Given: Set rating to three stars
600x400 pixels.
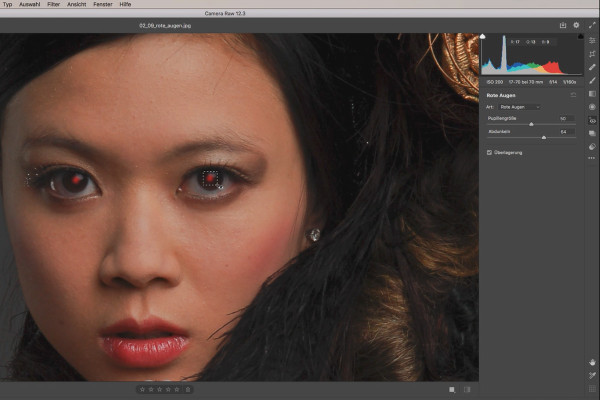Looking at the screenshot, I should coord(160,389).
